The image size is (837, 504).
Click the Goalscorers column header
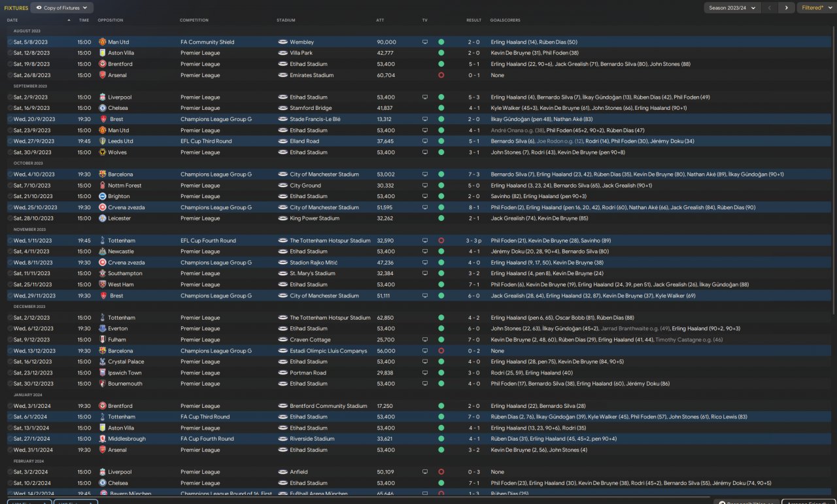pos(504,20)
